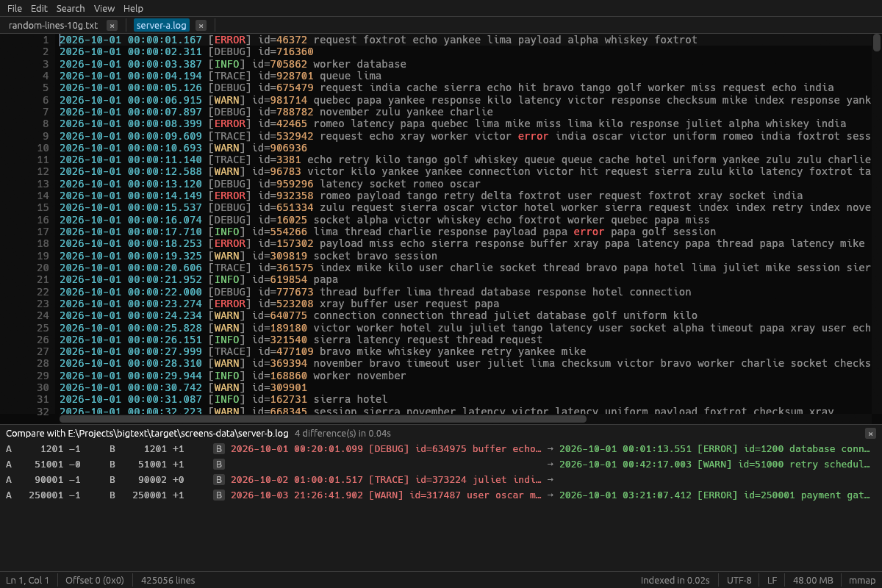Open the View menu
Image resolution: width=882 pixels, height=588 pixels.
104,8
